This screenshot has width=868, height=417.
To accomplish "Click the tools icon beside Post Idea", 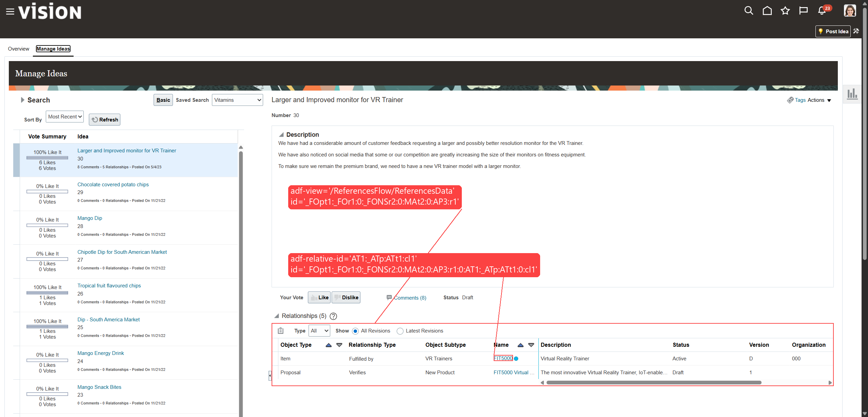I will tap(856, 31).
